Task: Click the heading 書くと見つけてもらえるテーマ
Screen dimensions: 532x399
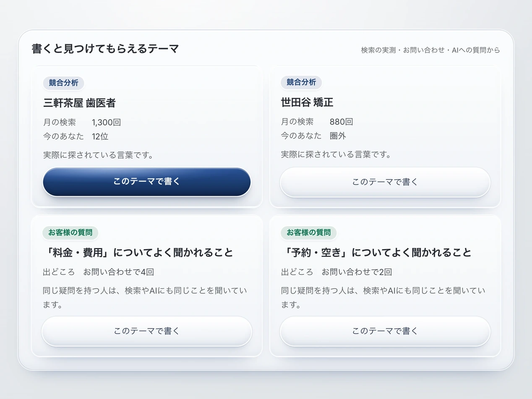Action: pyautogui.click(x=105, y=49)
